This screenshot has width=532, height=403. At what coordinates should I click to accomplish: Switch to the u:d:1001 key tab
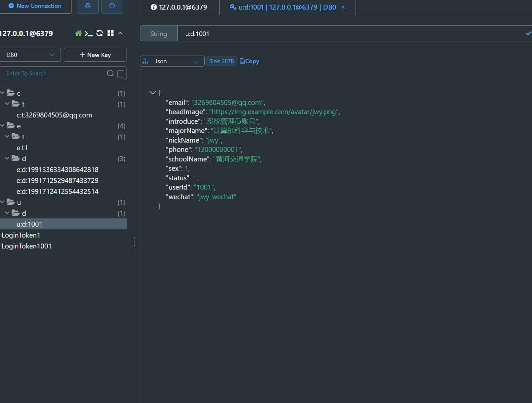coord(287,7)
